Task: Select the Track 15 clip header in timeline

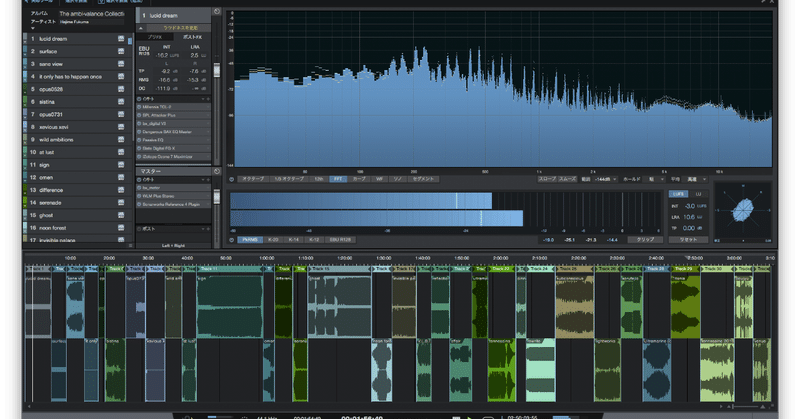Action: (x=339, y=268)
